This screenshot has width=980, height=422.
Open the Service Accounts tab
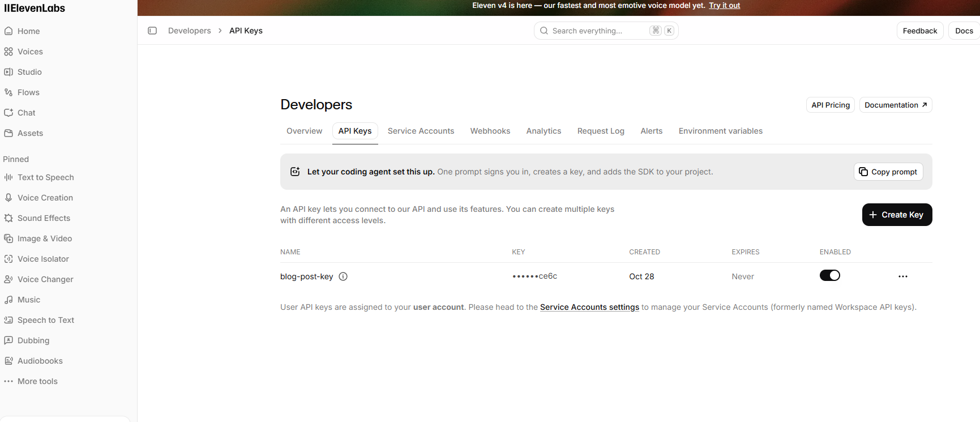pyautogui.click(x=421, y=131)
